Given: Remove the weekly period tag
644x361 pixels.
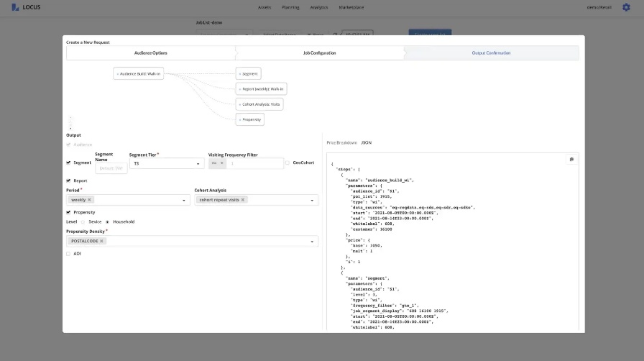Looking at the screenshot, I should coord(89,200).
